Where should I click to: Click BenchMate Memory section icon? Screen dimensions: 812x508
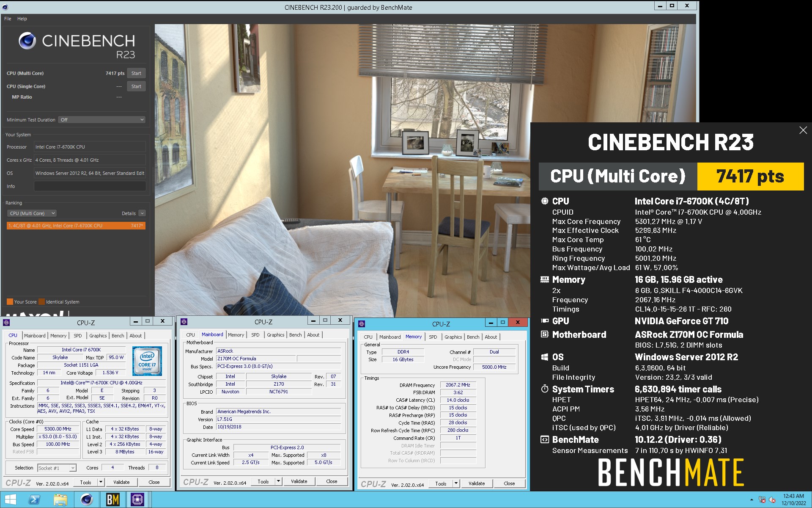coord(545,279)
